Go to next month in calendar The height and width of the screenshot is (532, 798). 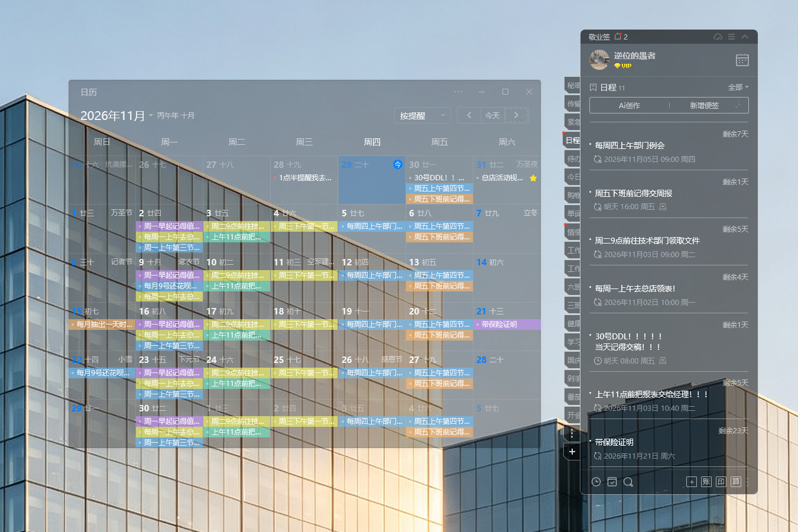pos(516,115)
